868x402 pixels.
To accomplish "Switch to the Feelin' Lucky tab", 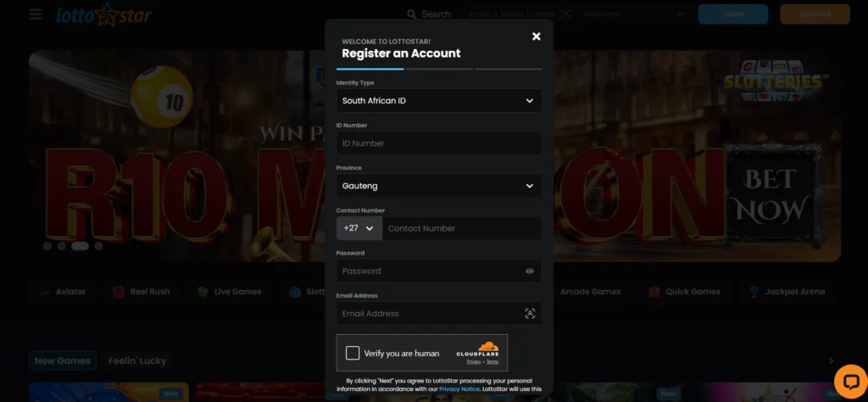I will 137,360.
